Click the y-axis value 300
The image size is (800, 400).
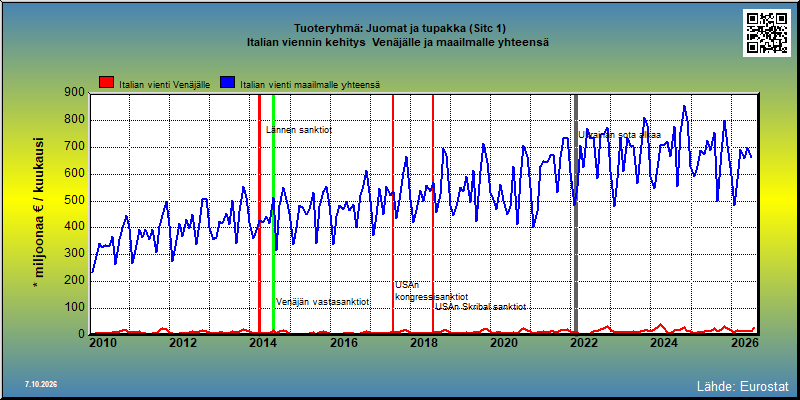(x=75, y=254)
